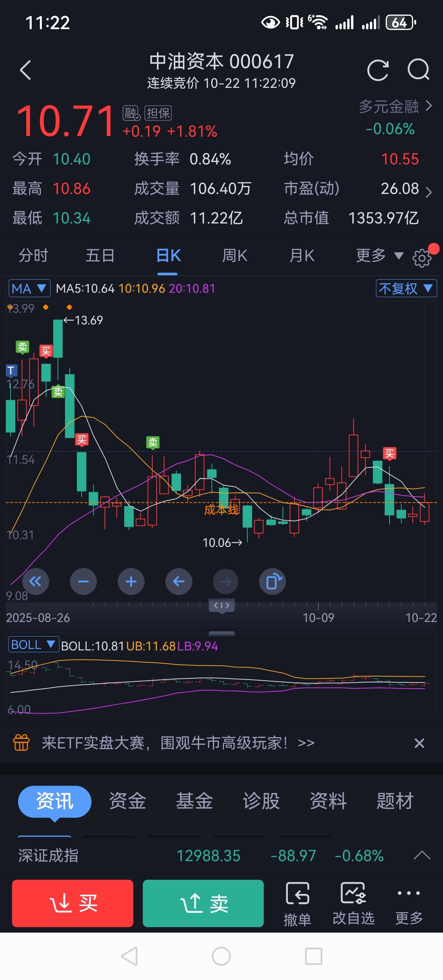The height and width of the screenshot is (980, 443).
Task: Tap the red 买 marker near 10-22
Action: click(389, 454)
